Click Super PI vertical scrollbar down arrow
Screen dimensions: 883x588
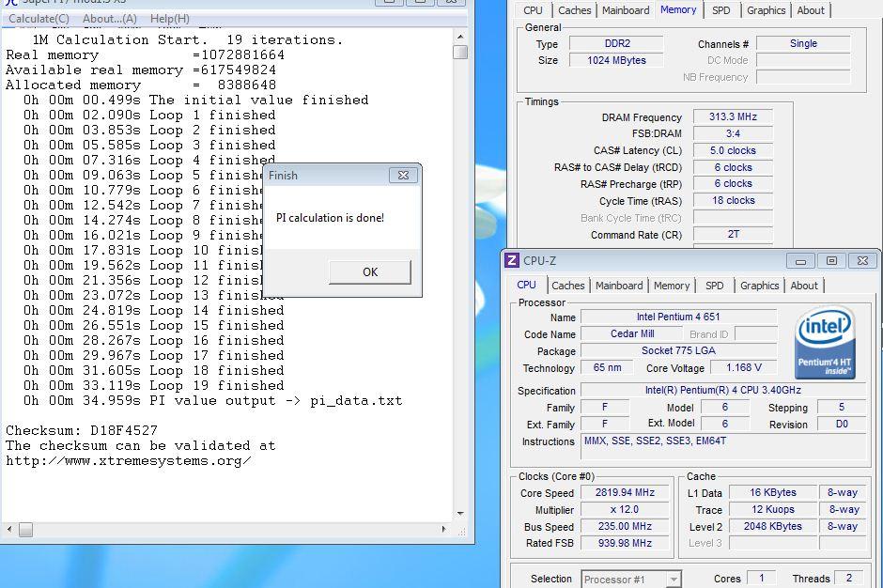click(x=460, y=513)
